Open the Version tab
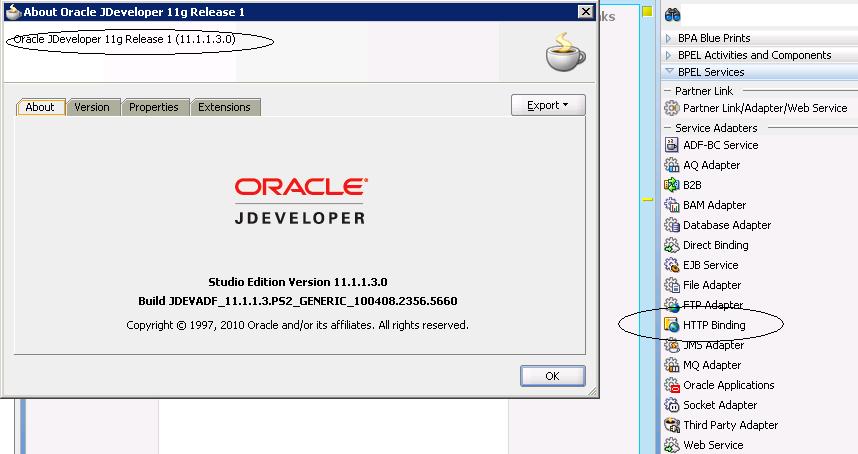Image resolution: width=858 pixels, height=454 pixels. 92,107
